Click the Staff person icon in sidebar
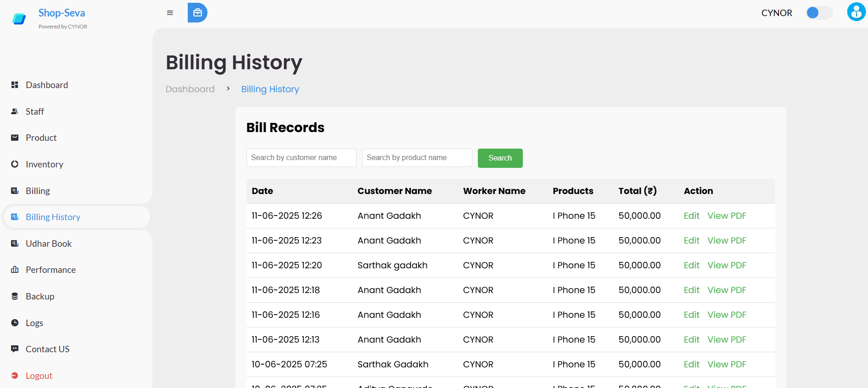 click(15, 111)
